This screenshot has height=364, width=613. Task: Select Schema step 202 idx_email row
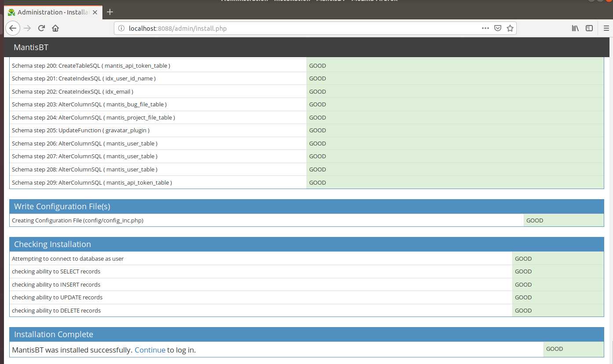pyautogui.click(x=306, y=91)
